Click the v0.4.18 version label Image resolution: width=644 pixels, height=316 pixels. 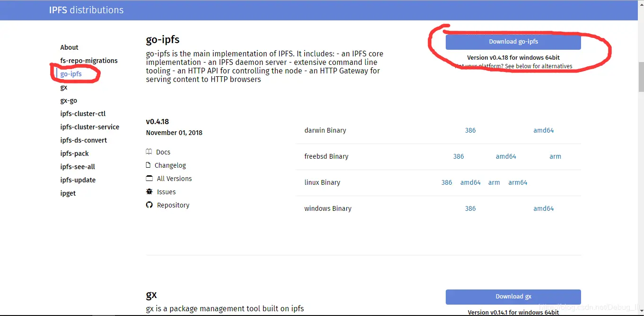(158, 122)
